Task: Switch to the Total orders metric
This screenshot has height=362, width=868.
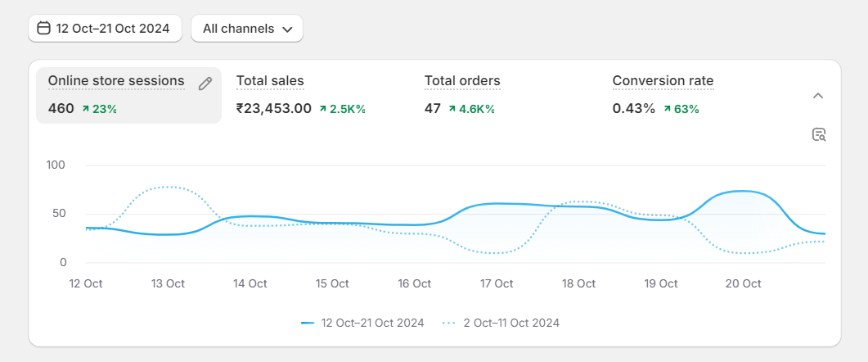Action: pos(462,81)
